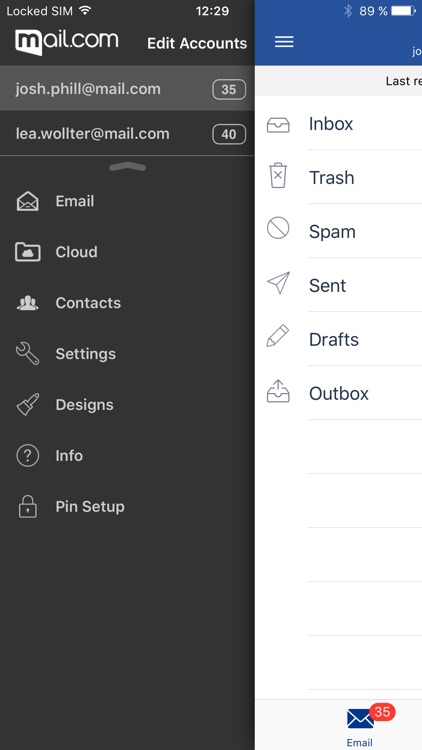The height and width of the screenshot is (750, 422).
Task: Tap the red 35 badge on Email tab
Action: pos(382,712)
